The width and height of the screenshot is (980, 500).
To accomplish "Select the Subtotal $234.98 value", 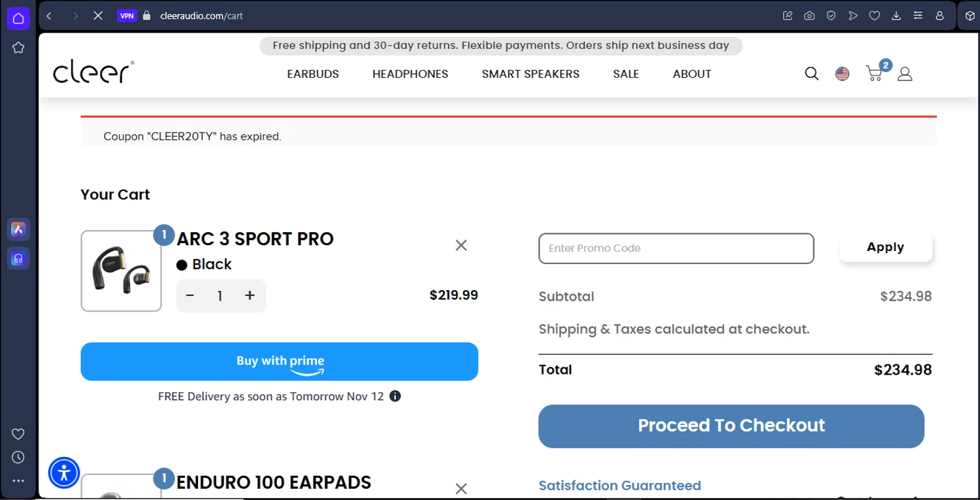I will 906,296.
